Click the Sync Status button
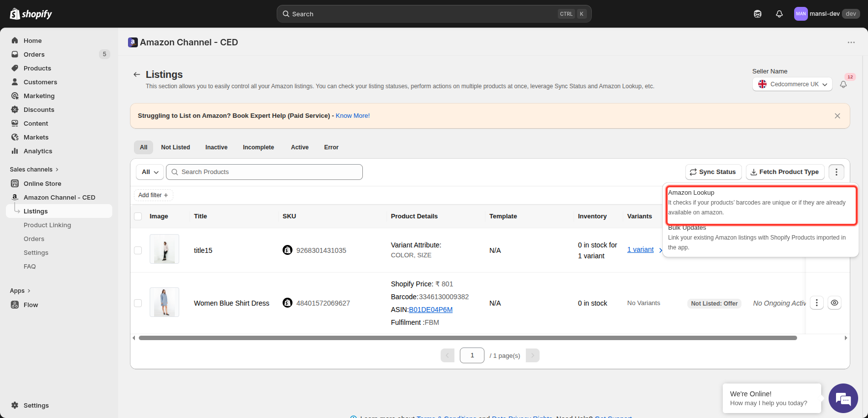The width and height of the screenshot is (868, 418). pyautogui.click(x=713, y=172)
